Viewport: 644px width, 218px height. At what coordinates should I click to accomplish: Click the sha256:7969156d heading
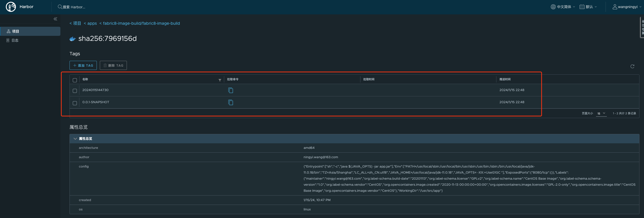pyautogui.click(x=108, y=38)
